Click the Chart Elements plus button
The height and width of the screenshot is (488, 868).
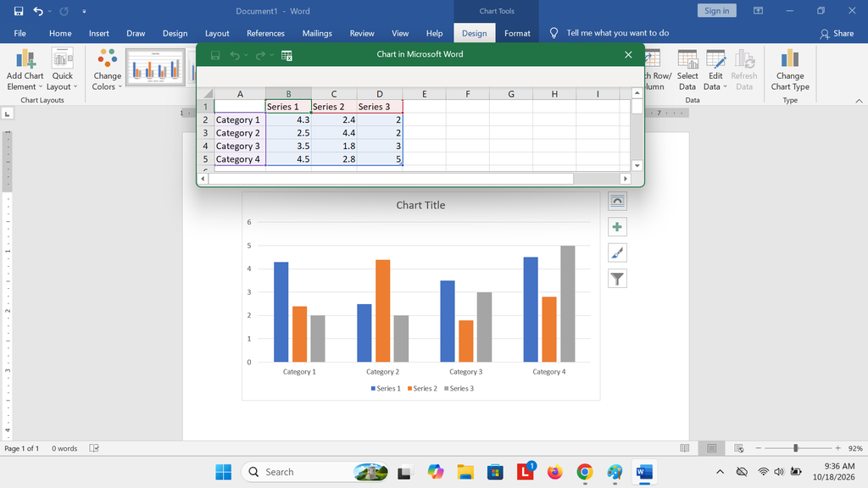[x=617, y=227]
